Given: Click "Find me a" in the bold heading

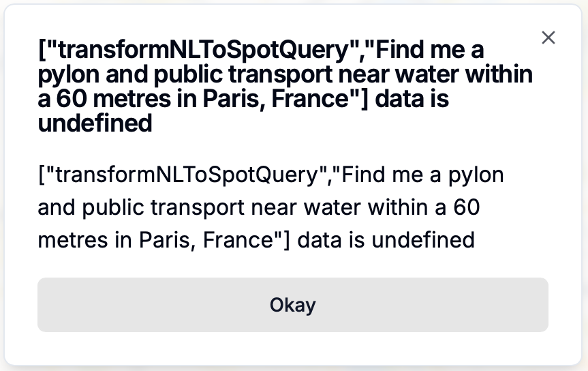Looking at the screenshot, I should click(440, 50).
